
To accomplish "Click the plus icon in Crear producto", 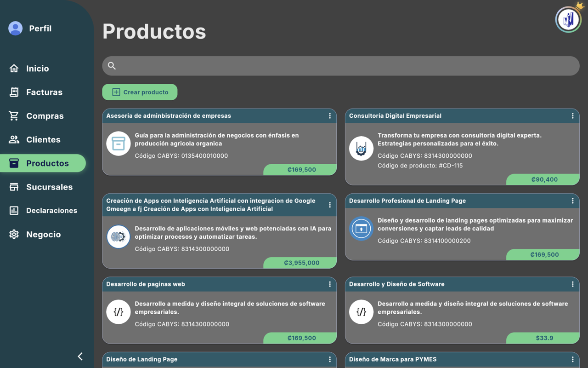I will pos(116,92).
